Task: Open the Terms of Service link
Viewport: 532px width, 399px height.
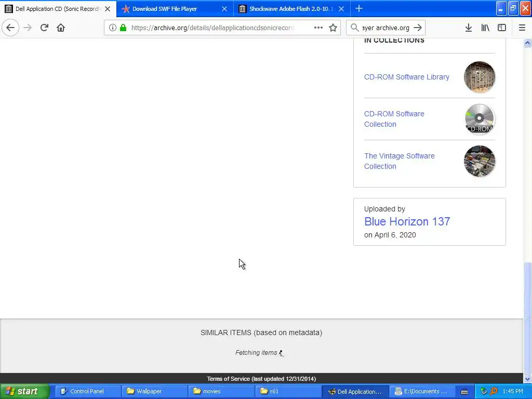Action: point(261,379)
